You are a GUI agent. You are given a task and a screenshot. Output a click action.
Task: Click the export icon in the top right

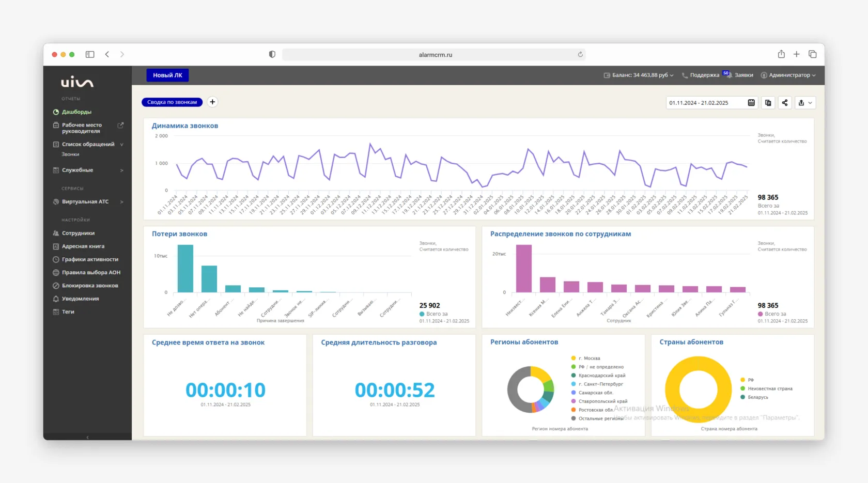point(802,102)
